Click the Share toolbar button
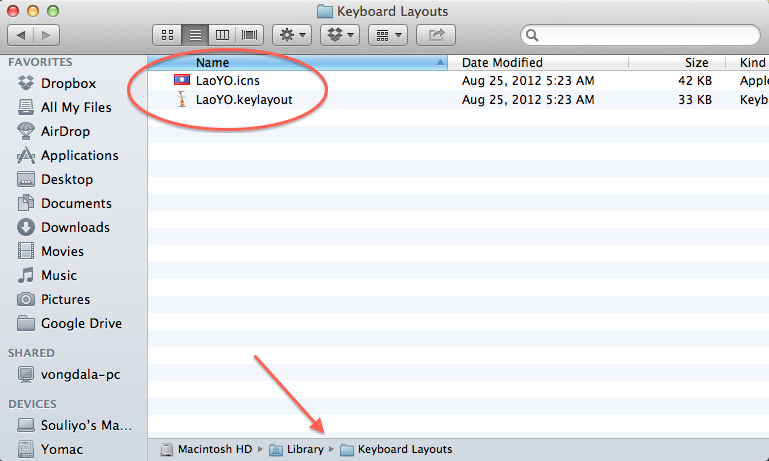The image size is (769, 461). point(436,35)
